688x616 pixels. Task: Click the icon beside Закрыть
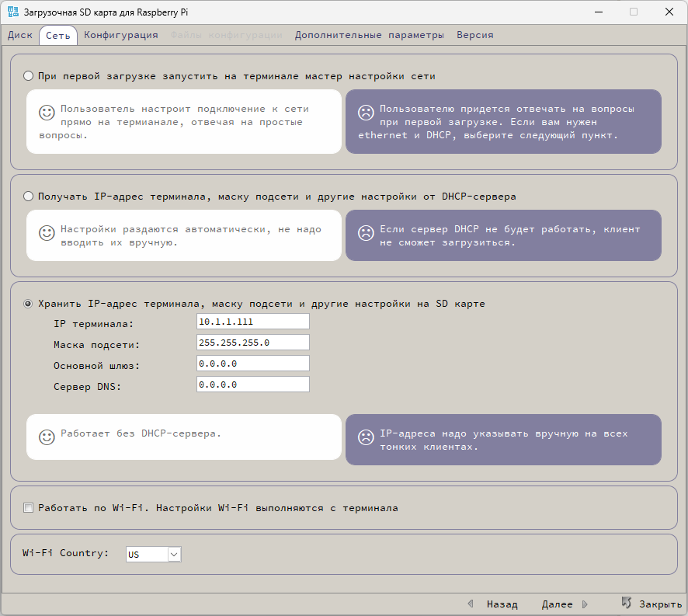click(x=626, y=603)
